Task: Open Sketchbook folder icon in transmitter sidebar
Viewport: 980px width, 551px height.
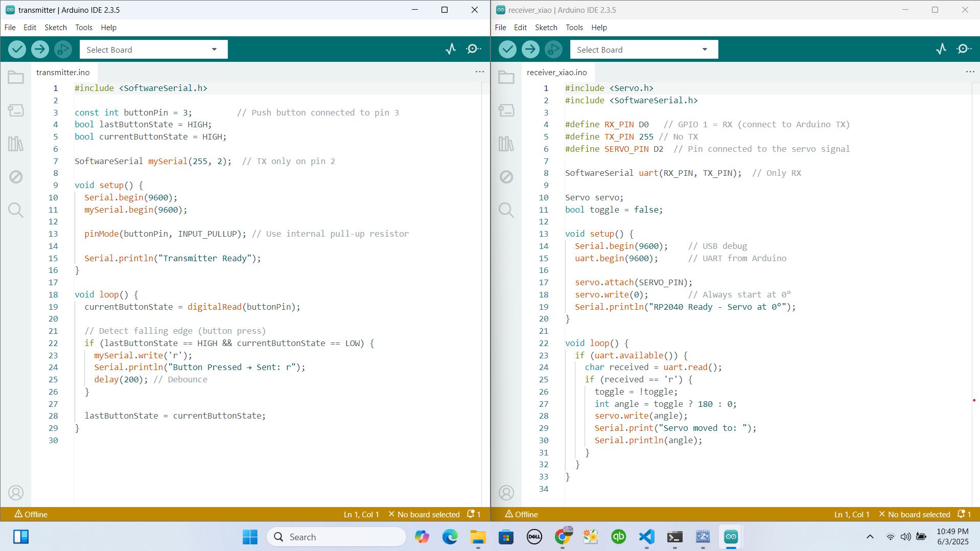Action: (x=16, y=77)
